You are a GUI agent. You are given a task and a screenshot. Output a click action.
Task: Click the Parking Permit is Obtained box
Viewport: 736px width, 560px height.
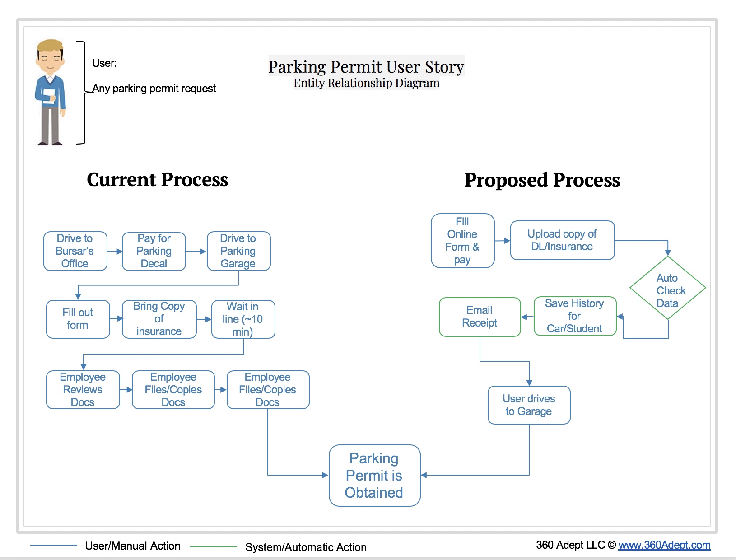(x=374, y=476)
